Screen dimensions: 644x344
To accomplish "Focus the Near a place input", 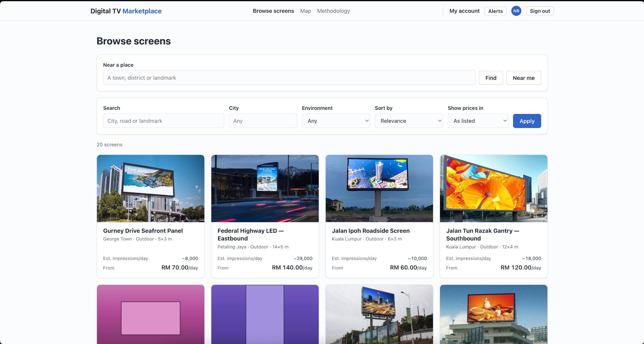I will (289, 78).
